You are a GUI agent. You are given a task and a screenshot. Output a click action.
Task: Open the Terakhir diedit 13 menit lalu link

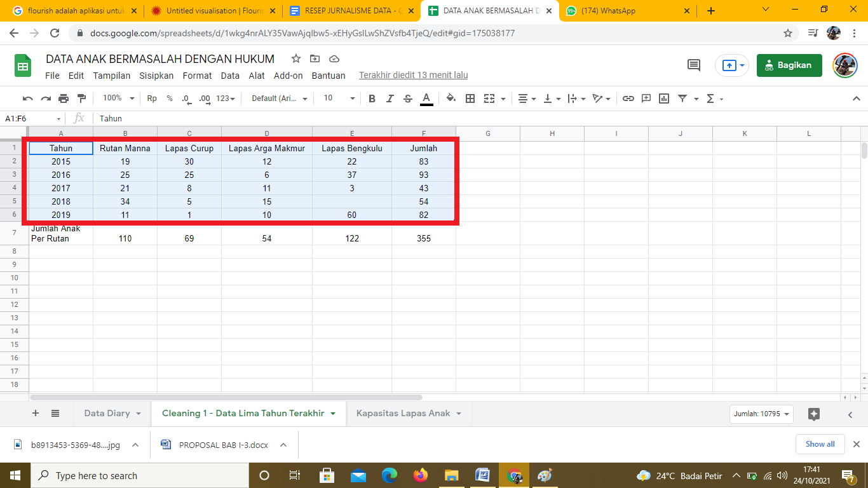(x=413, y=75)
